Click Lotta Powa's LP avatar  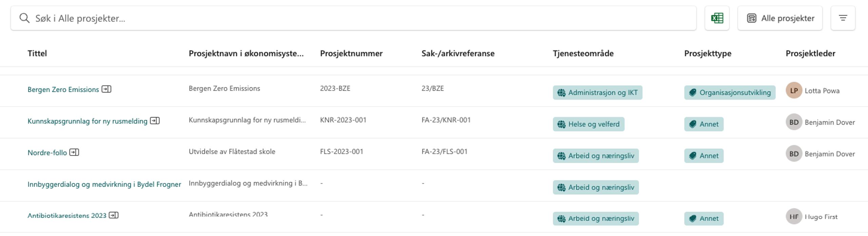coord(794,90)
